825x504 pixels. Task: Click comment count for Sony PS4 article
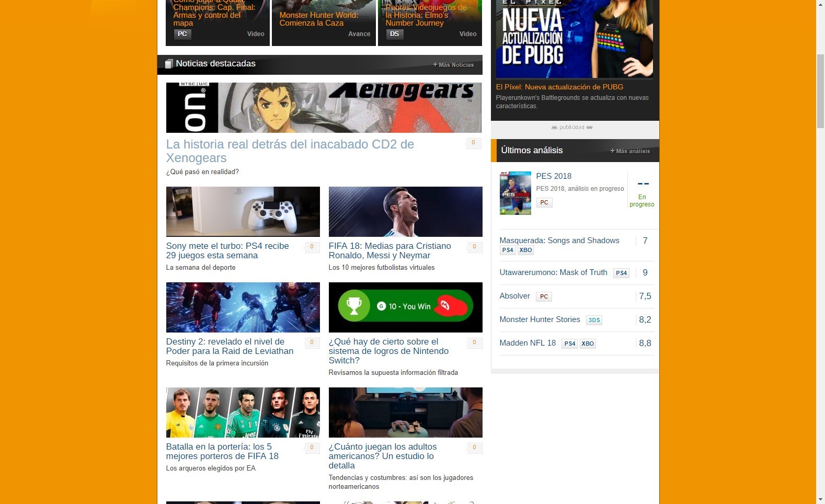[312, 247]
